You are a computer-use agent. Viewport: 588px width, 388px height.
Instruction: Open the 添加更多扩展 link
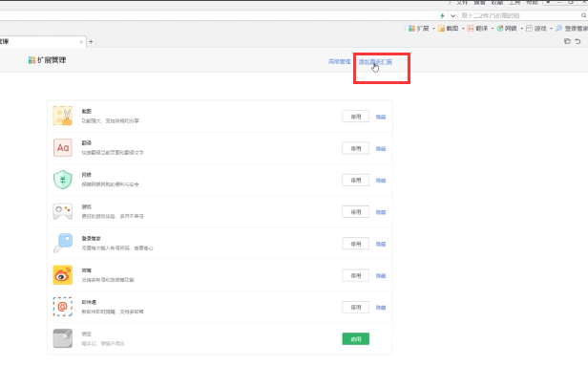tap(375, 61)
